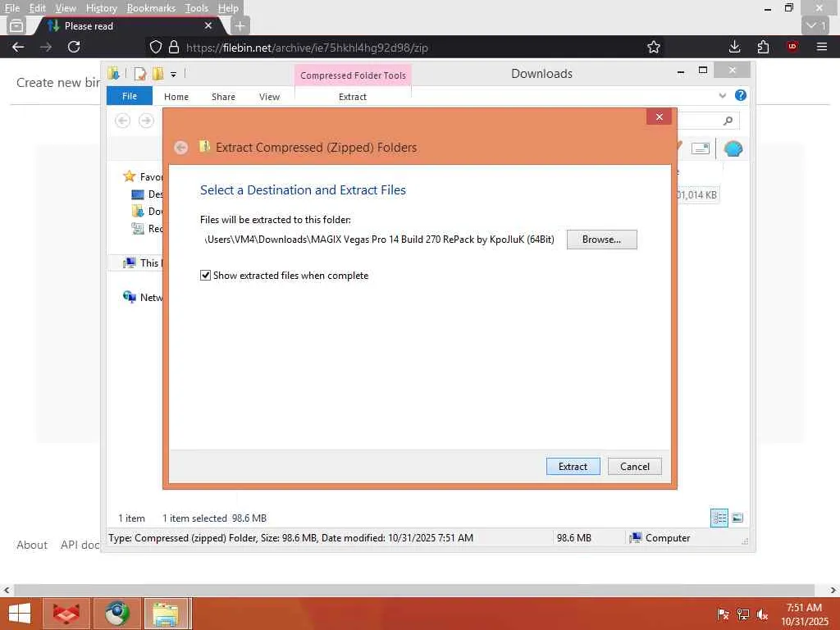Click the Extract button in dialog

[573, 466]
